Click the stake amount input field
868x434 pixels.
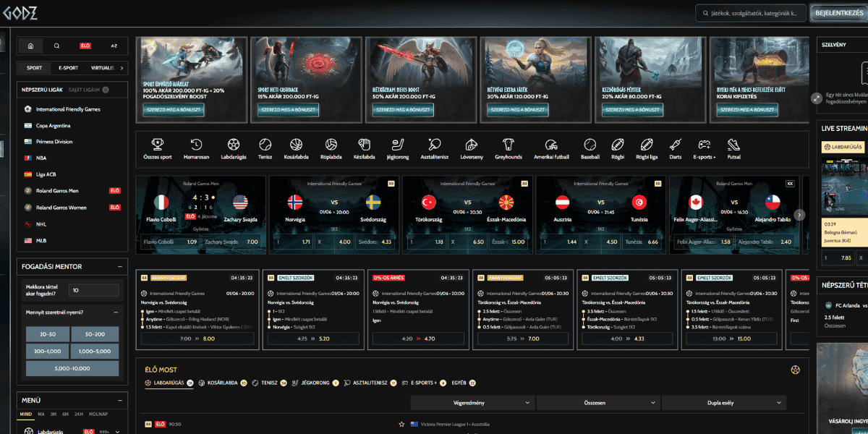click(93, 290)
